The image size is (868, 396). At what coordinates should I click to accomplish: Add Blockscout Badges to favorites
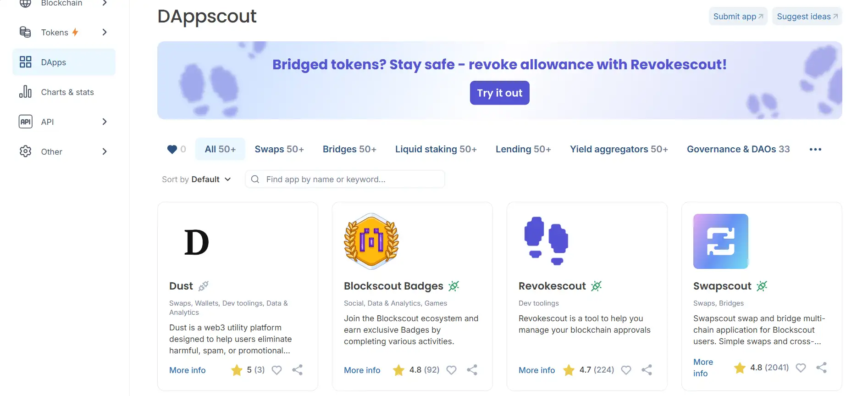(x=451, y=370)
